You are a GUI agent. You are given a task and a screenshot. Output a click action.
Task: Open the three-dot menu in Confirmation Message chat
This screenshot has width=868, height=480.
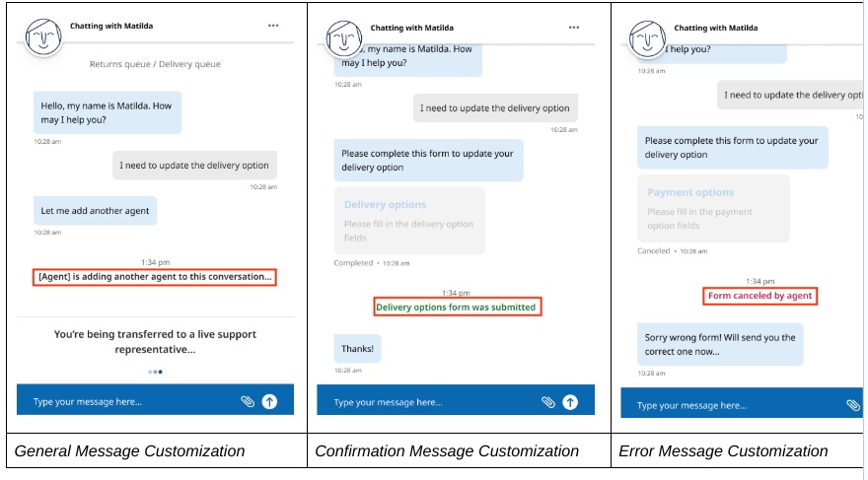coord(574,28)
